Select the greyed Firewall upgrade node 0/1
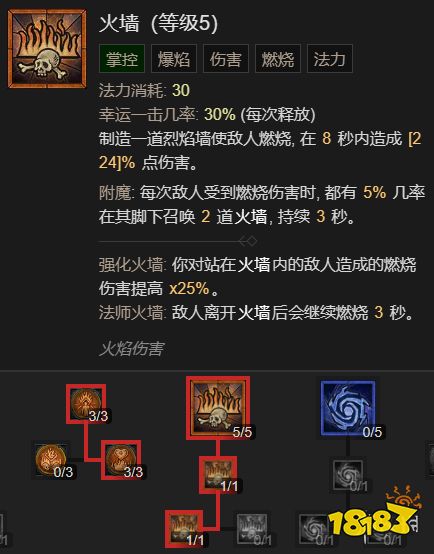 [x=252, y=529]
